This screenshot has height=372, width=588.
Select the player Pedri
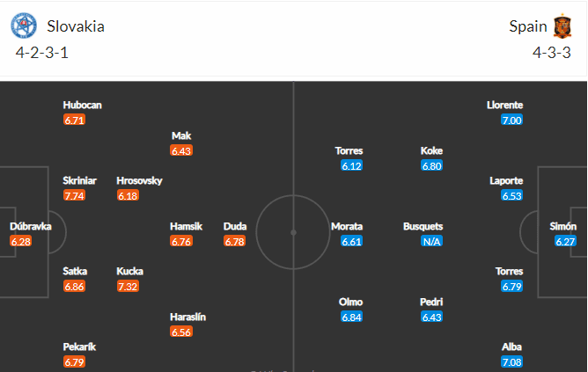pyautogui.click(x=431, y=302)
